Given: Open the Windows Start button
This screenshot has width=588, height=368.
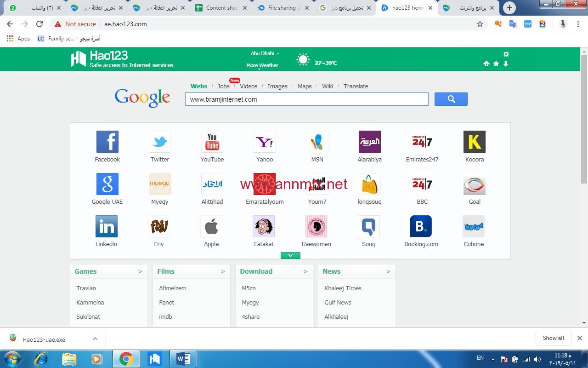Looking at the screenshot, I should tap(11, 359).
